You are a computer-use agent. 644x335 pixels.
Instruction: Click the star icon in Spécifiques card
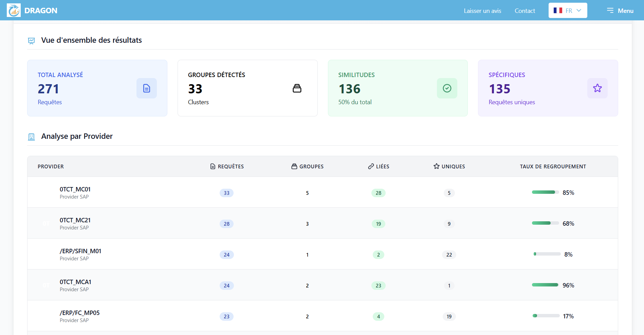(597, 88)
